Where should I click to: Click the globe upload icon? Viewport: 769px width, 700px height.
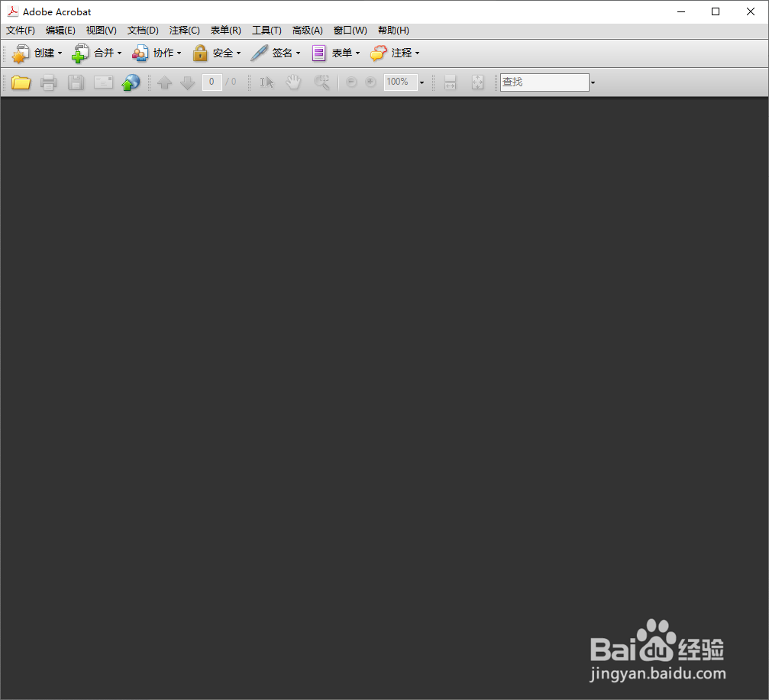click(x=131, y=82)
